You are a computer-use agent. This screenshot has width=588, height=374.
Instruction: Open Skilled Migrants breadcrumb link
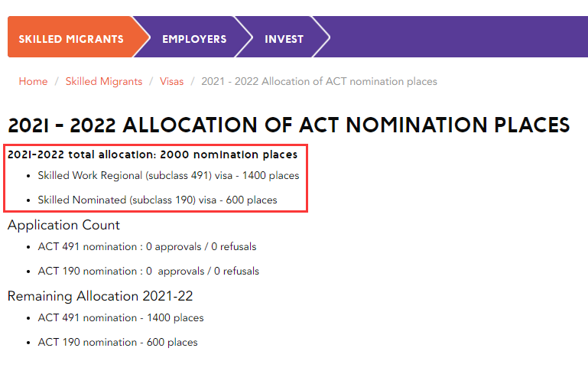(x=104, y=82)
